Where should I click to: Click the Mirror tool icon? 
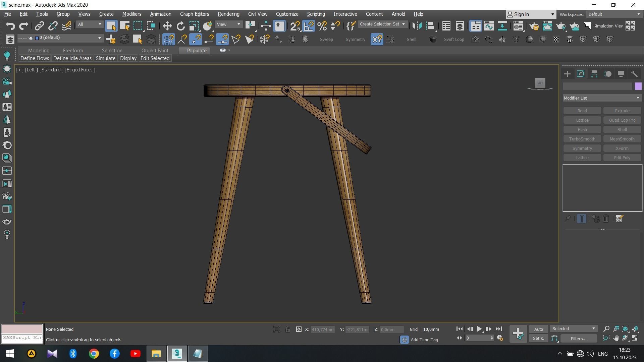click(x=417, y=26)
